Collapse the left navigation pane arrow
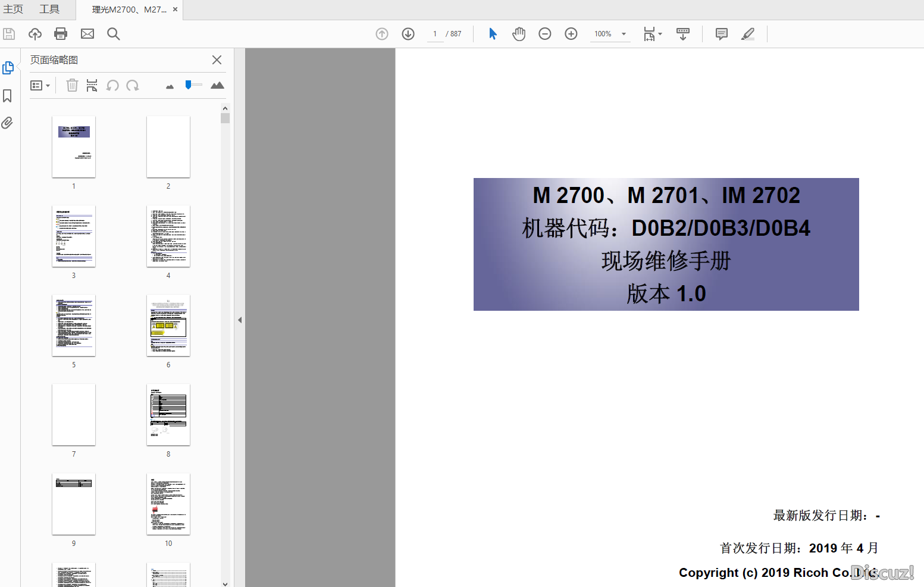 (x=240, y=320)
